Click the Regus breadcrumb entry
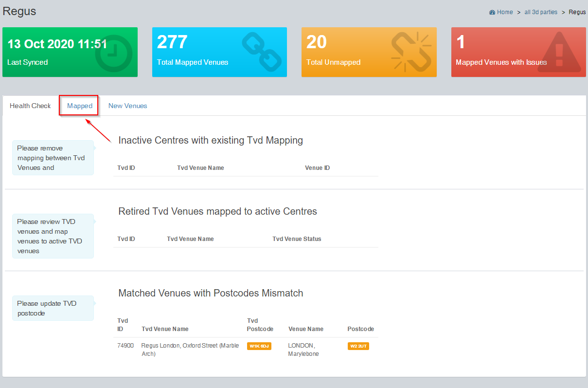The height and width of the screenshot is (388, 588). [577, 12]
